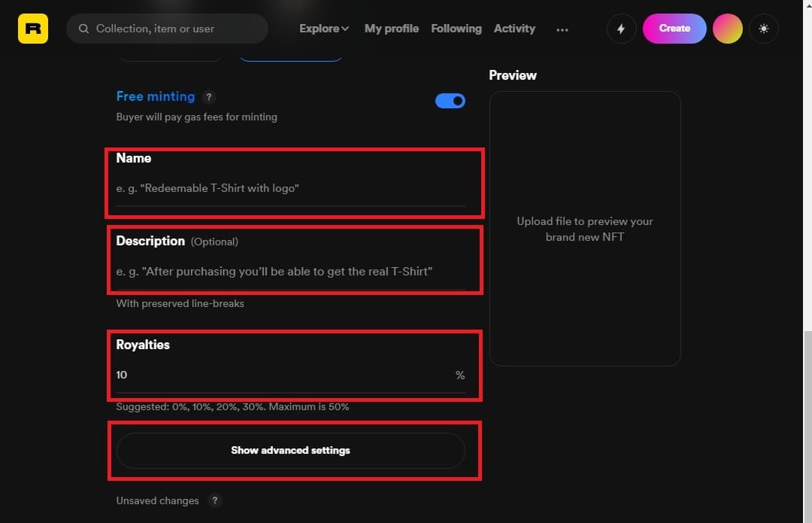This screenshot has width=812, height=523.
Task: Click the Unsaved changes help icon
Action: [215, 500]
